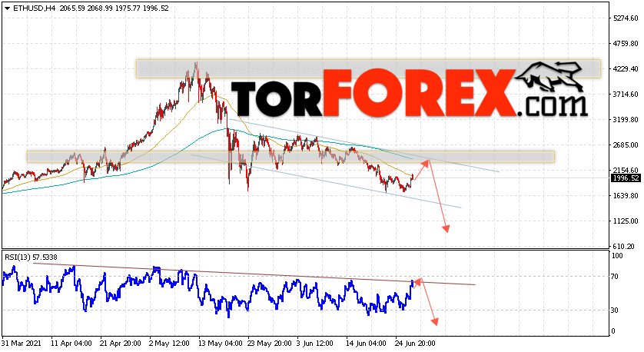This screenshot has height=352, width=644.
Task: Click price axis value 5274.60
Action: coord(626,18)
